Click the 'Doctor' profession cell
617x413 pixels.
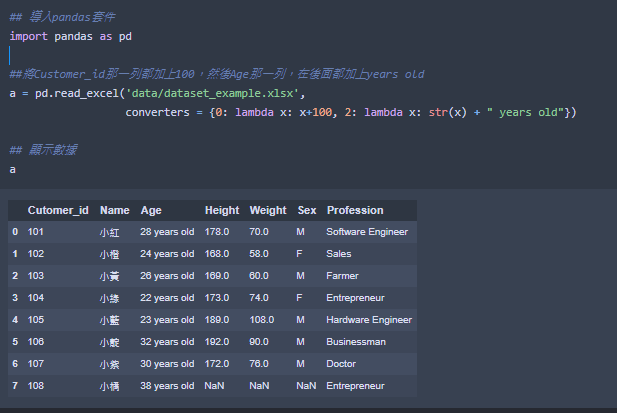[x=341, y=364]
